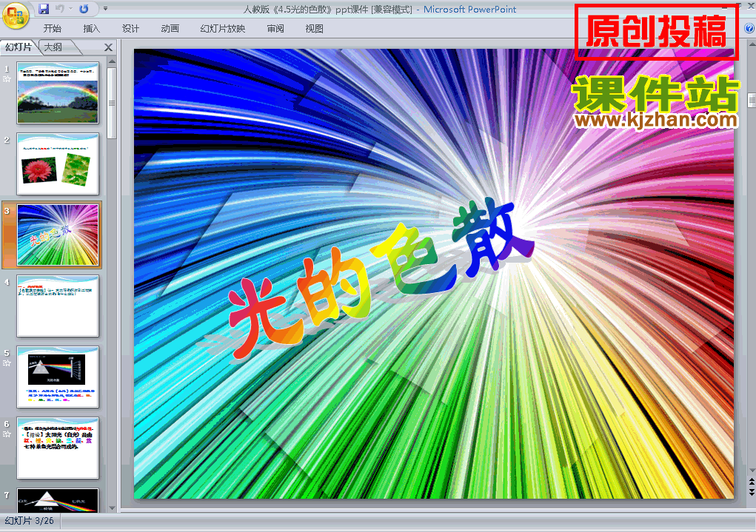Viewport: 756px width, 532px height.
Task: Click the slide number 7 label
Action: [7, 496]
